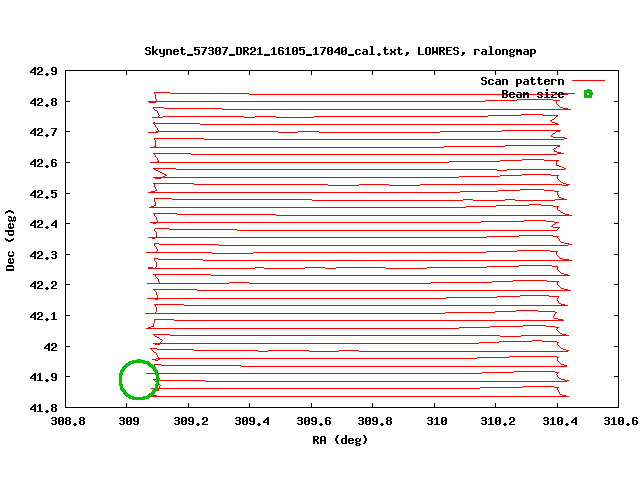Click the 42.1 Dec tick label

pos(43,316)
